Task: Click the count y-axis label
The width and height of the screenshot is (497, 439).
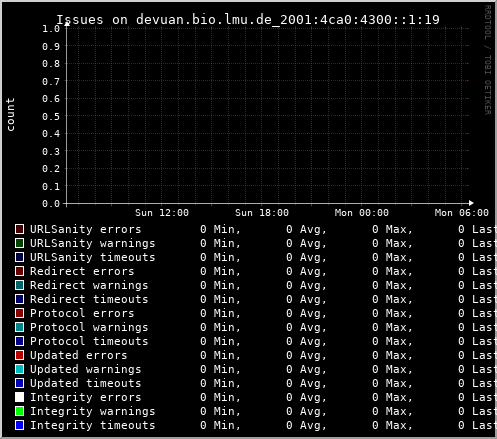Action: [10, 115]
